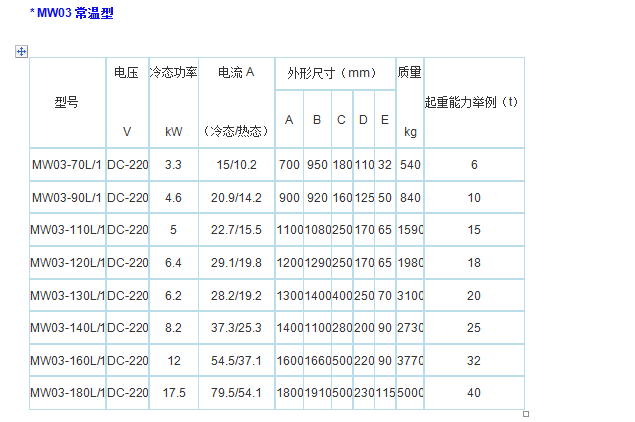Viewport: 635px width, 422px height.
Task: Click the heading MW03 常温型
Action: [x=75, y=16]
